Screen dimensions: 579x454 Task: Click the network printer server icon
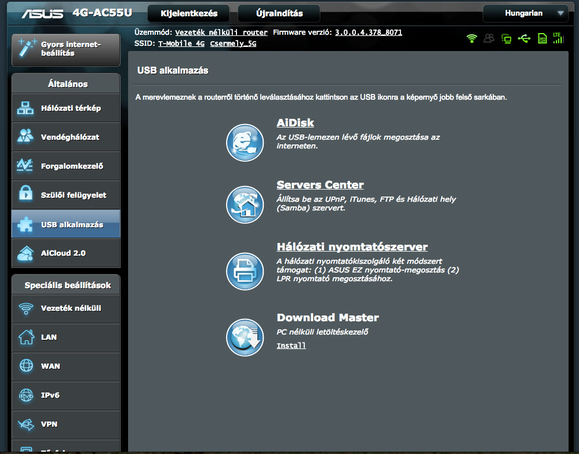point(245,271)
